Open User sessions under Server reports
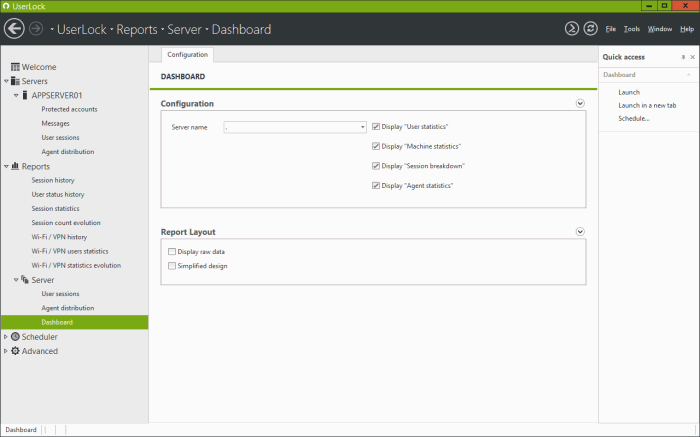Image resolution: width=700 pixels, height=437 pixels. coord(60,294)
